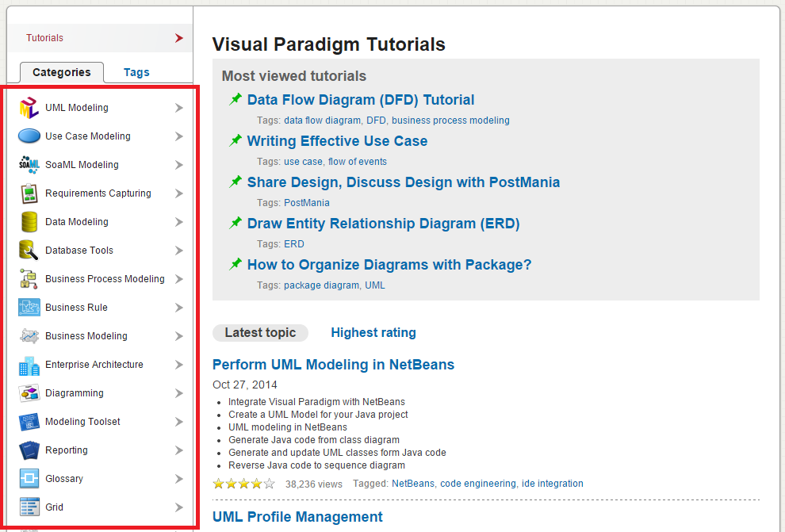785x532 pixels.
Task: Click the Oct 27, 2014 date
Action: pos(244,385)
